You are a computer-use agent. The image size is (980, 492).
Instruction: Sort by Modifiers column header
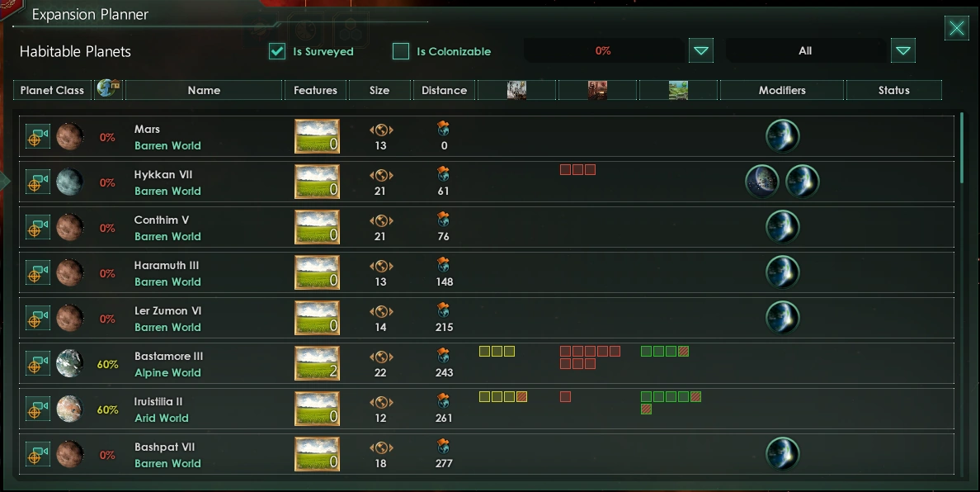(782, 90)
